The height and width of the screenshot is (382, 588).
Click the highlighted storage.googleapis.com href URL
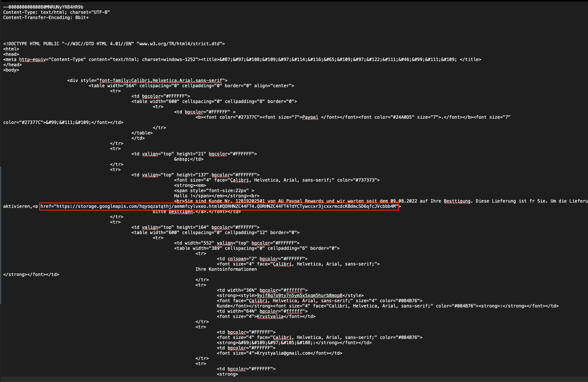tap(219, 207)
